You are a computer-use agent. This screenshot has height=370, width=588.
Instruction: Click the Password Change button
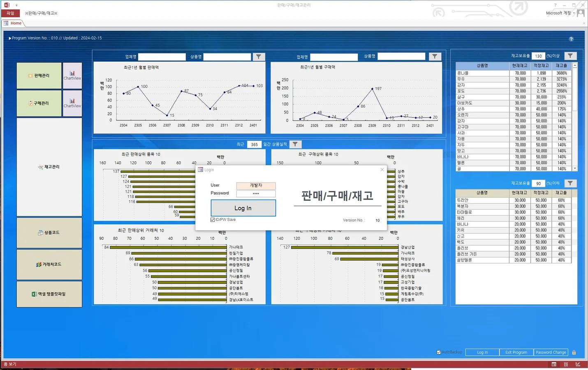coord(551,352)
